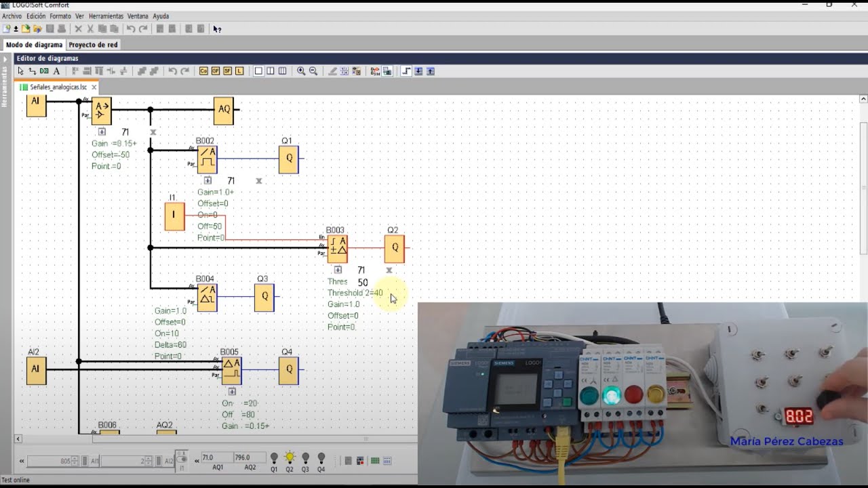Viewport: 868px width, 488px height.
Task: Toggle the online test mode icon
Action: [387, 70]
